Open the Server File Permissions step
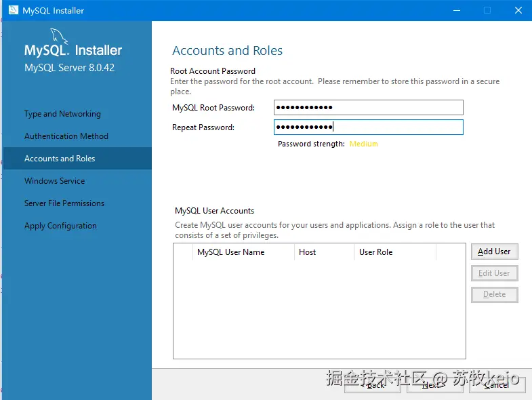Screen dimensions: 532x400 64,203
